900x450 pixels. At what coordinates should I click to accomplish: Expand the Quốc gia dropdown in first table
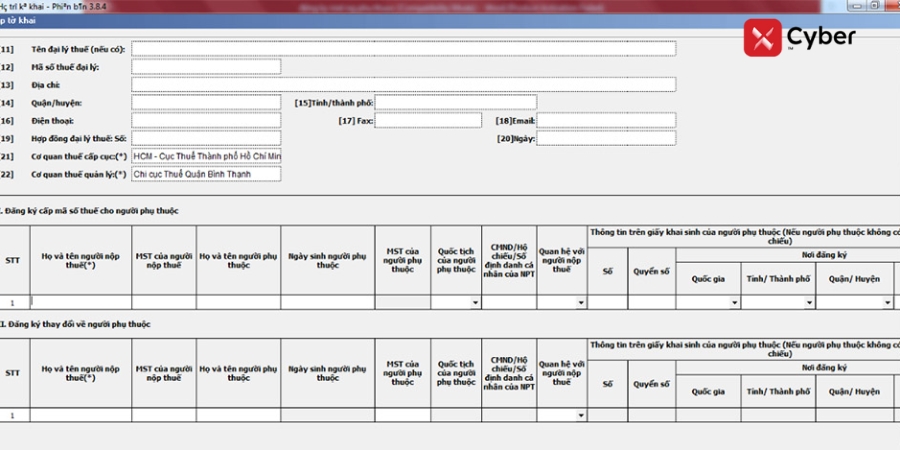click(x=734, y=302)
